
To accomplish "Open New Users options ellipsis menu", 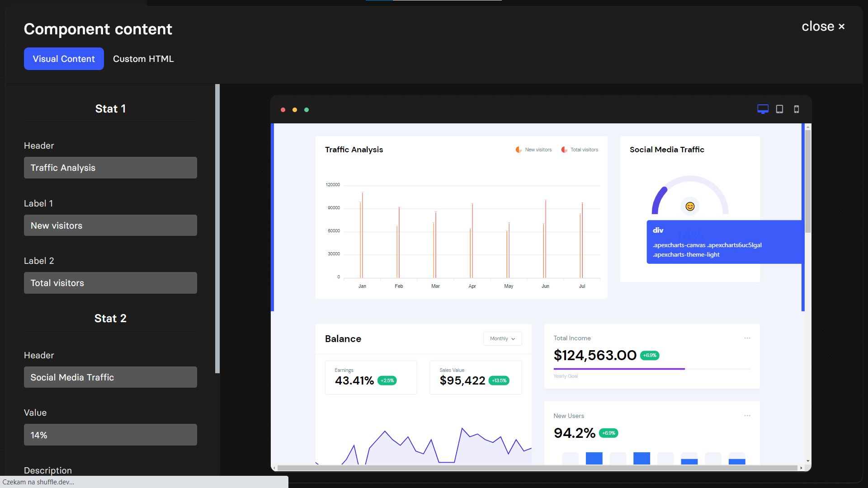I will tap(747, 416).
